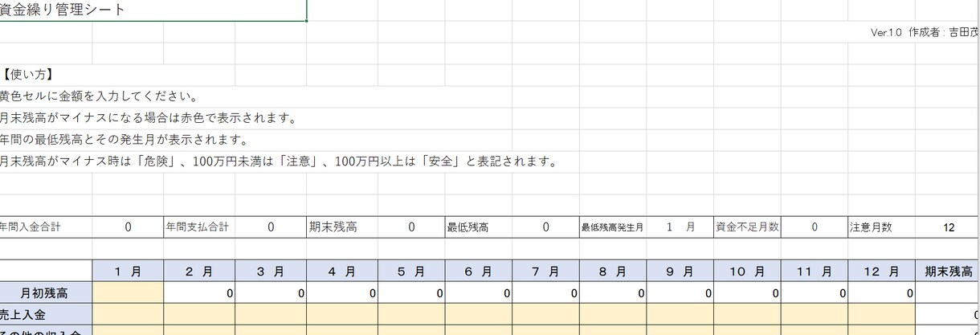Click the 12 月 column header
The height and width of the screenshot is (335, 980).
[881, 271]
